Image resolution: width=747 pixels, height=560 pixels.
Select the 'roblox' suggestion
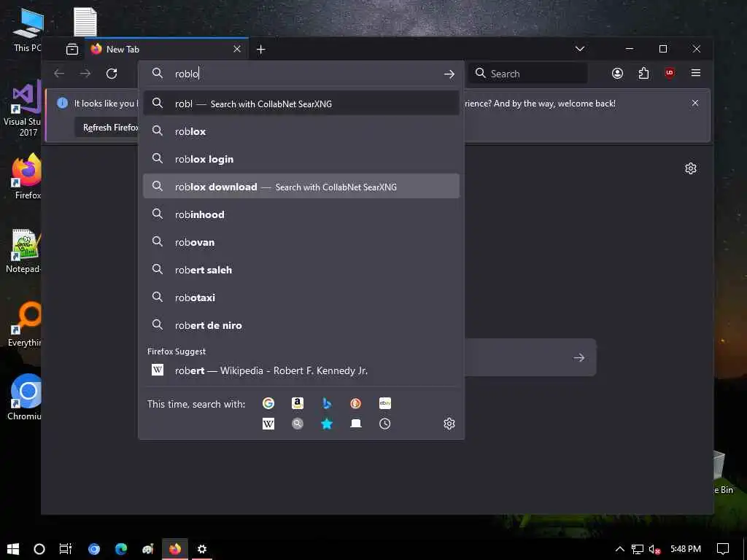(301, 131)
